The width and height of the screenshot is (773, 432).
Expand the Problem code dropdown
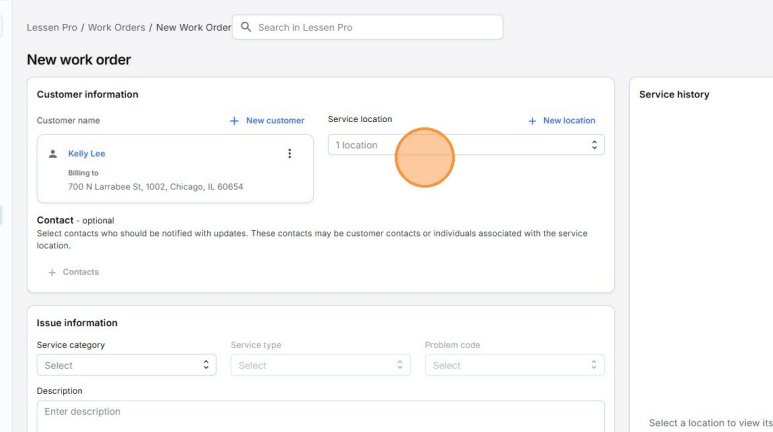tap(514, 366)
